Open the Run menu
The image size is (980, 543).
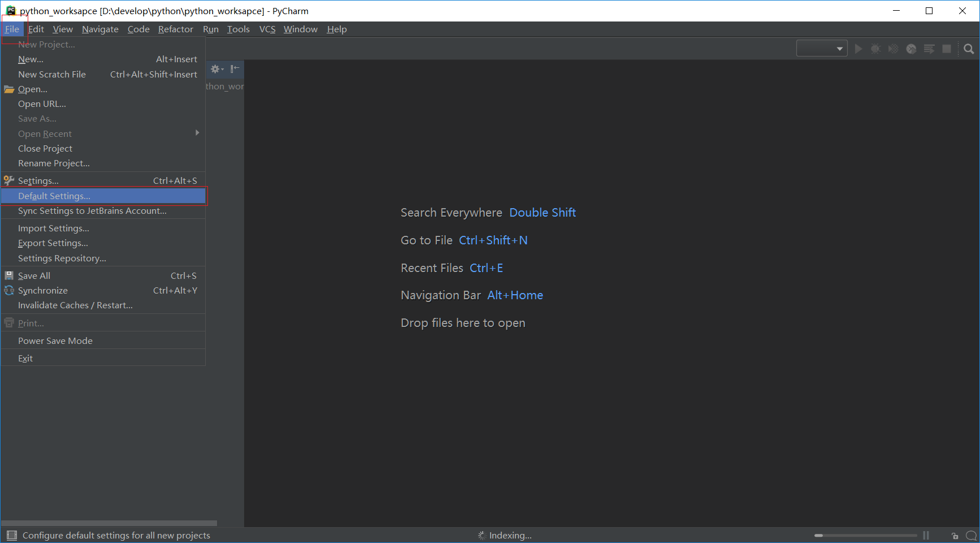coord(211,29)
